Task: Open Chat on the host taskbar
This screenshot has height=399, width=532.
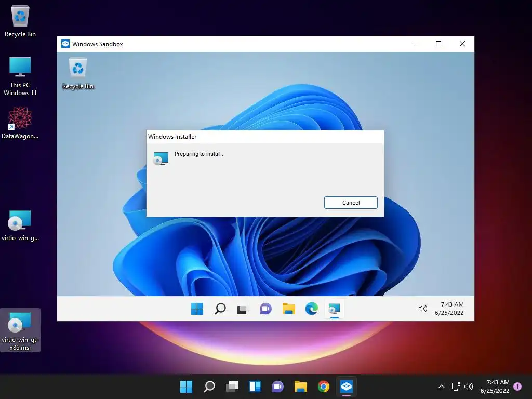Action: [278, 387]
